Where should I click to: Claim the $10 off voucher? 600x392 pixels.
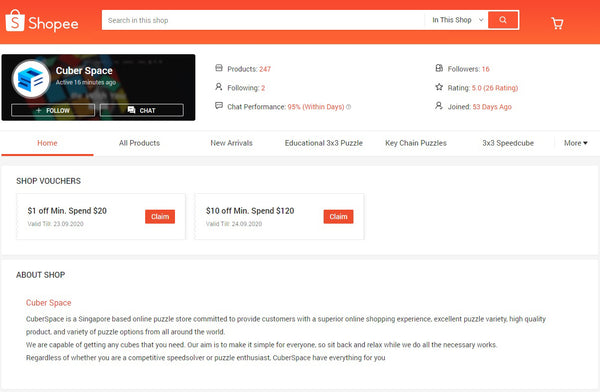339,217
